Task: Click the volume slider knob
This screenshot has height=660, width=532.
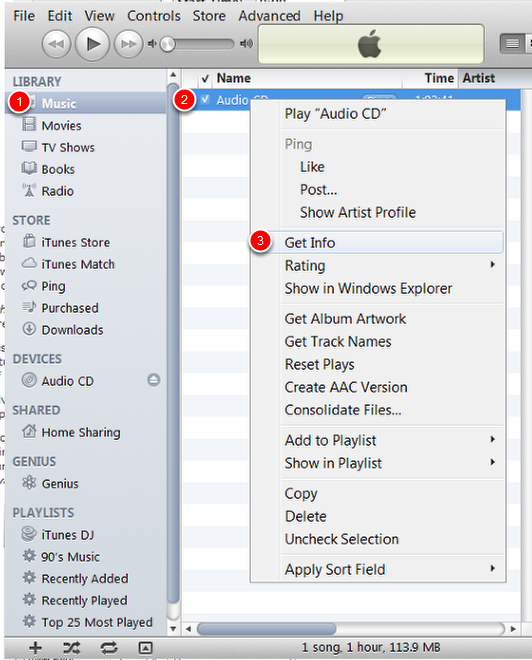Action: [168, 44]
